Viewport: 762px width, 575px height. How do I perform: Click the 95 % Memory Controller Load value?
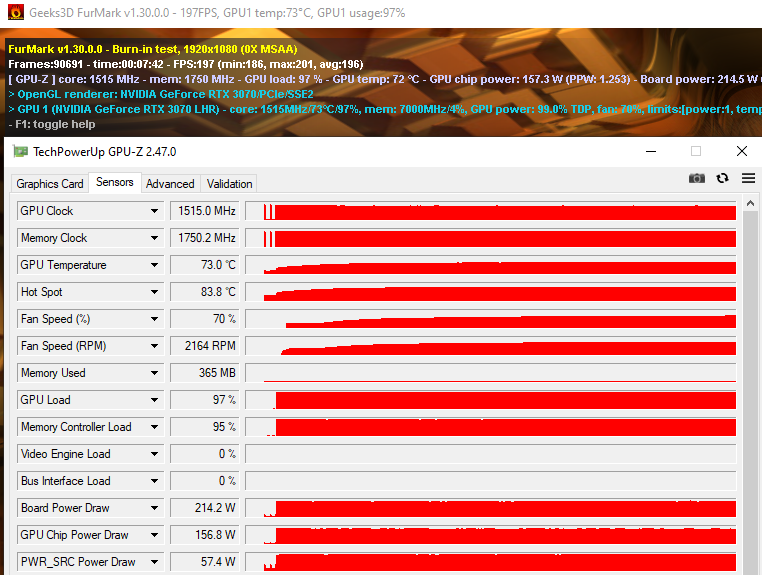(205, 427)
